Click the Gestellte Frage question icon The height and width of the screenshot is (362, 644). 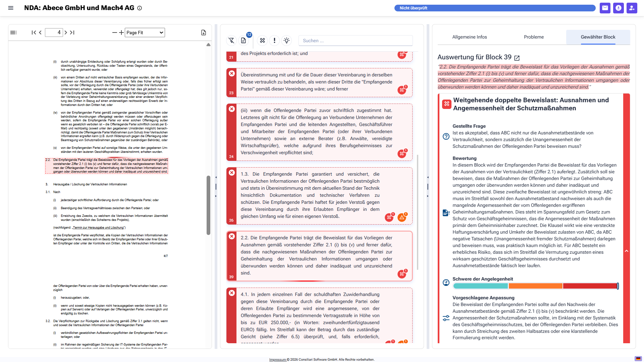(446, 136)
